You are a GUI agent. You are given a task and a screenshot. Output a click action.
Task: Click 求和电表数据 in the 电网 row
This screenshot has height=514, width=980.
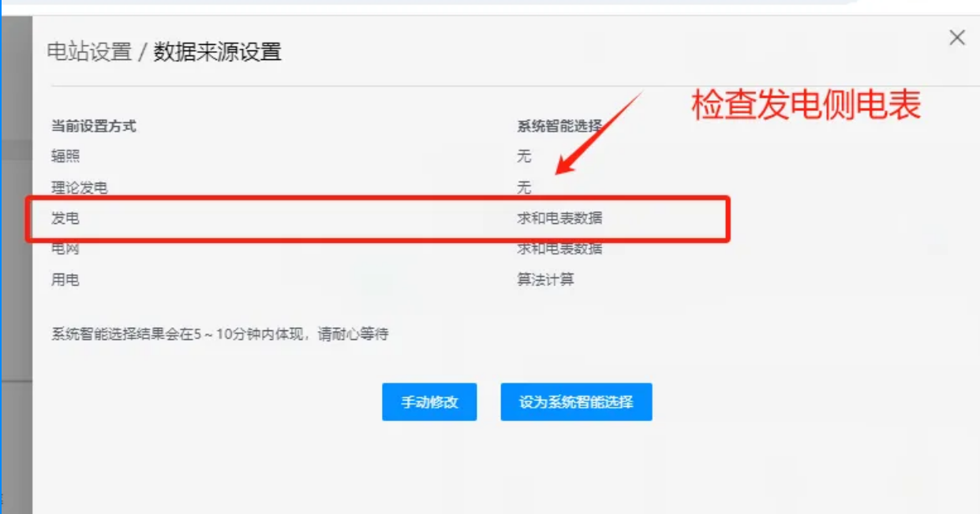559,249
